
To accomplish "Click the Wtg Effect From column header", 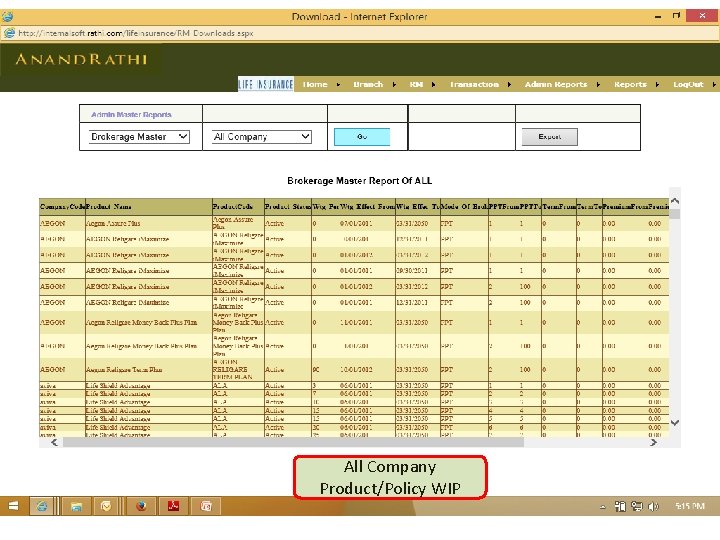I will click(x=367, y=207).
